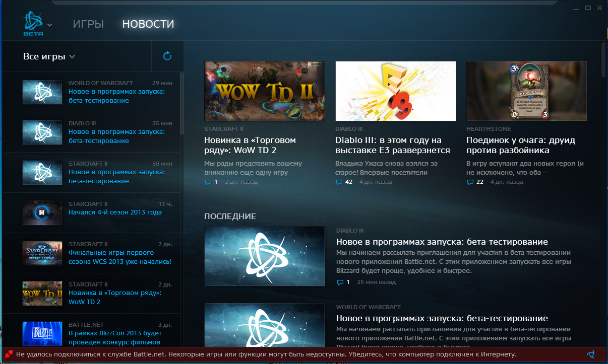Viewport: 608px width, 364px height.
Task: Click the red disconnected icon in the error bar
Action: [9, 354]
